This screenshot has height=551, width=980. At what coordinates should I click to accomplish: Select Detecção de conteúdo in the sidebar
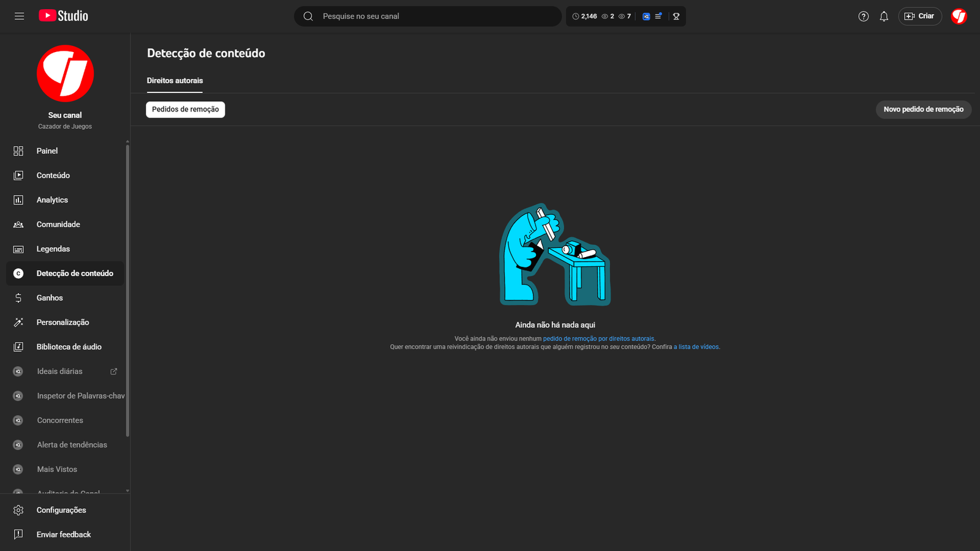click(65, 273)
